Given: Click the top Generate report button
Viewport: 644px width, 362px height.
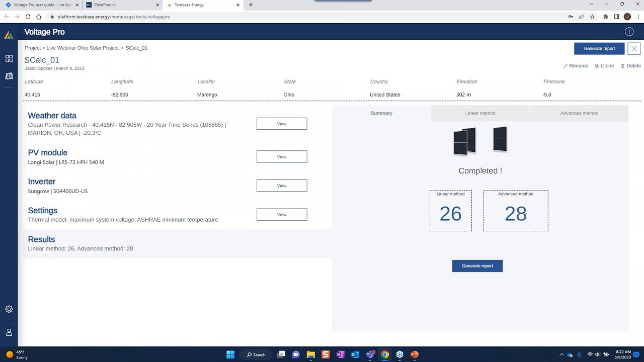Looking at the screenshot, I should click(x=599, y=49).
